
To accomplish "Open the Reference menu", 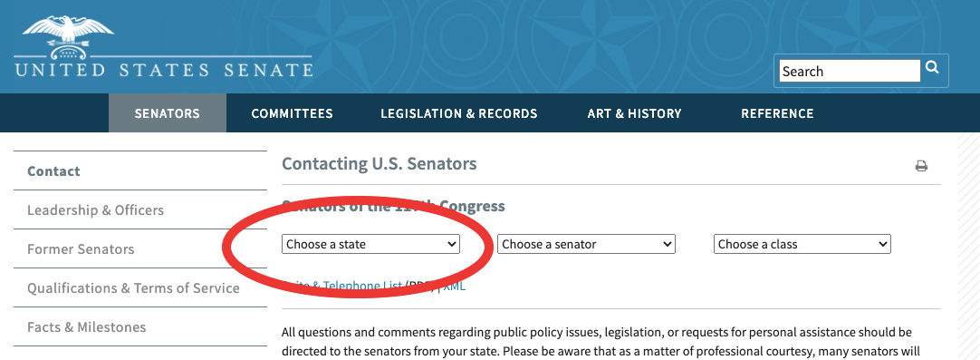I will (777, 113).
